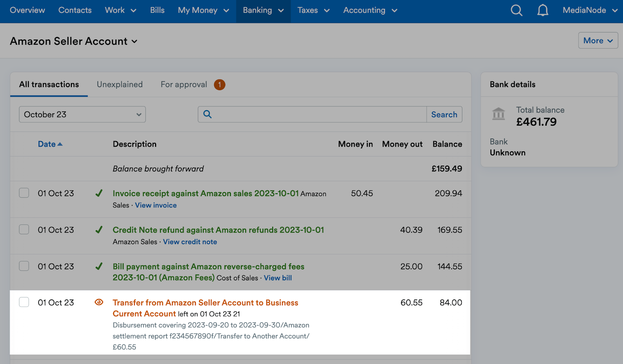Click the 40.39 money out amount
623x364 pixels.
[x=411, y=230]
